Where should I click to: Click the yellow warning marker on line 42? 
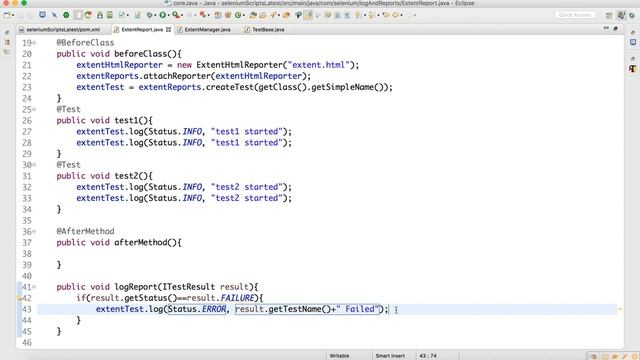click(19, 298)
